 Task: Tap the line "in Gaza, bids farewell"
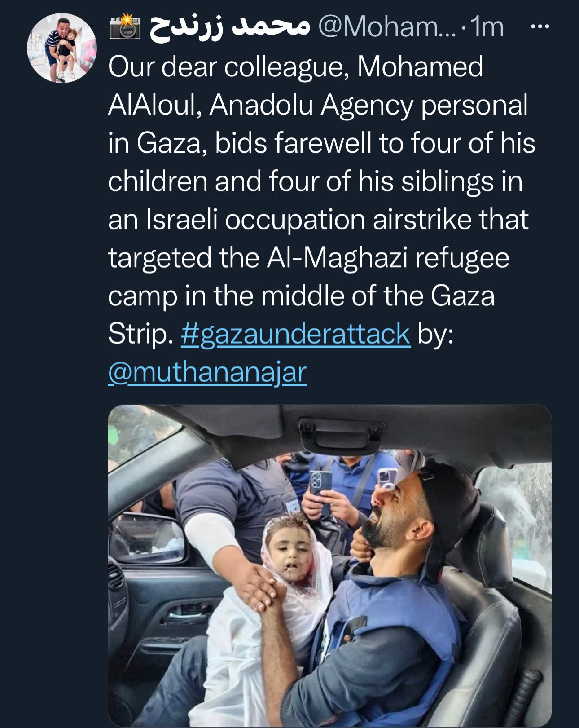click(x=321, y=143)
